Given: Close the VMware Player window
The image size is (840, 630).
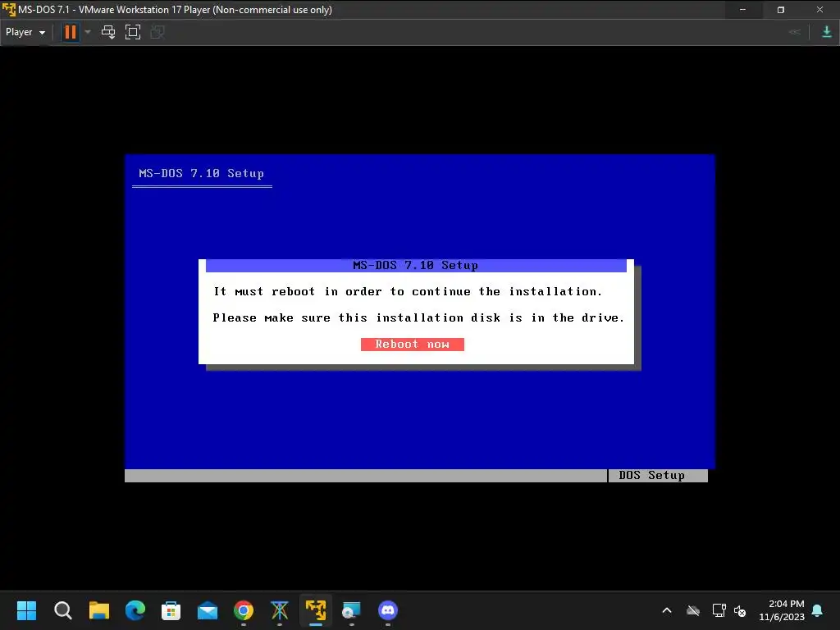Looking at the screenshot, I should (819, 10).
